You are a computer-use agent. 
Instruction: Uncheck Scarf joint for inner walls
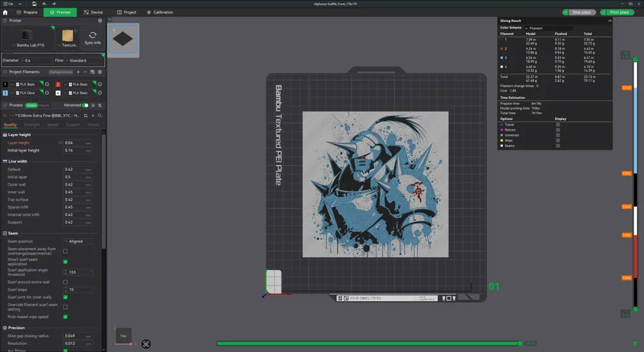(65, 297)
